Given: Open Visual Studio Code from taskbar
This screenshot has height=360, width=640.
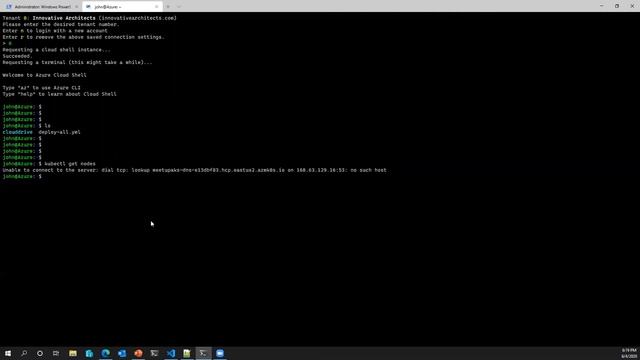Looking at the screenshot, I should 171,353.
